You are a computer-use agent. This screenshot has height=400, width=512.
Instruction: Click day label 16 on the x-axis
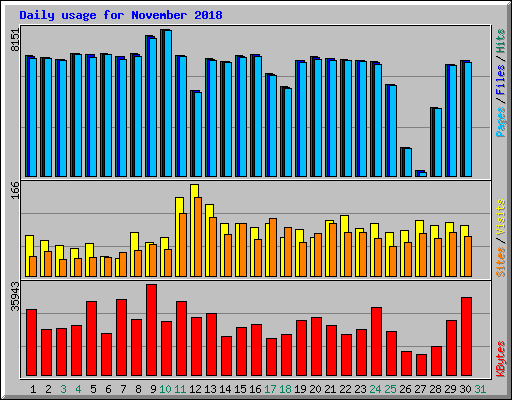255,389
